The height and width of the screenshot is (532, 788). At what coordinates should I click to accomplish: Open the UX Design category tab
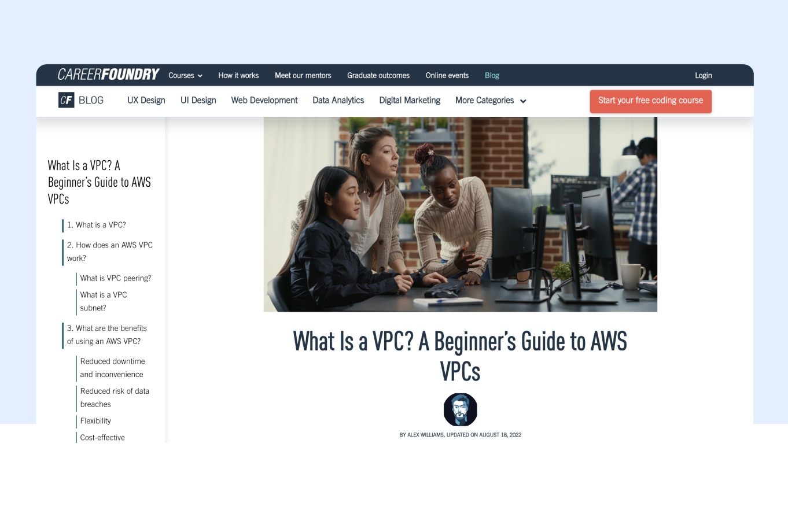tap(146, 100)
